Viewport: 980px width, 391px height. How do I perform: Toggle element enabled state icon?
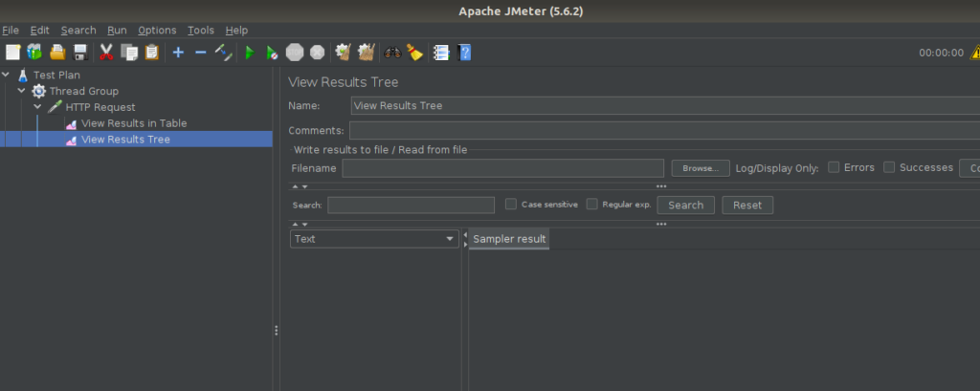[x=224, y=53]
